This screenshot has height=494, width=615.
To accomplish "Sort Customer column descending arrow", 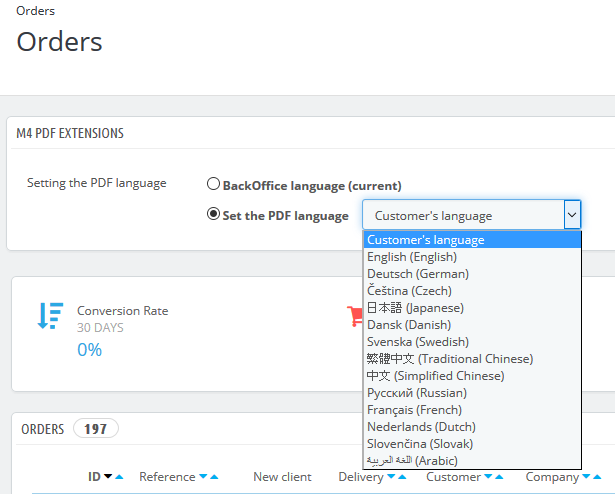I will [488, 476].
